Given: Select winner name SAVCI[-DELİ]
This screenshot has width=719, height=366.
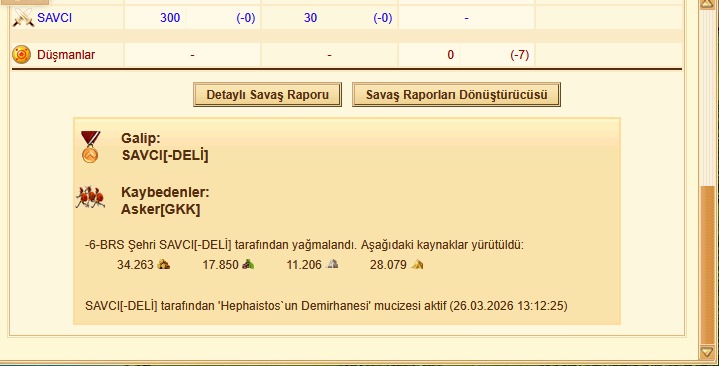Looking at the screenshot, I should click(165, 155).
